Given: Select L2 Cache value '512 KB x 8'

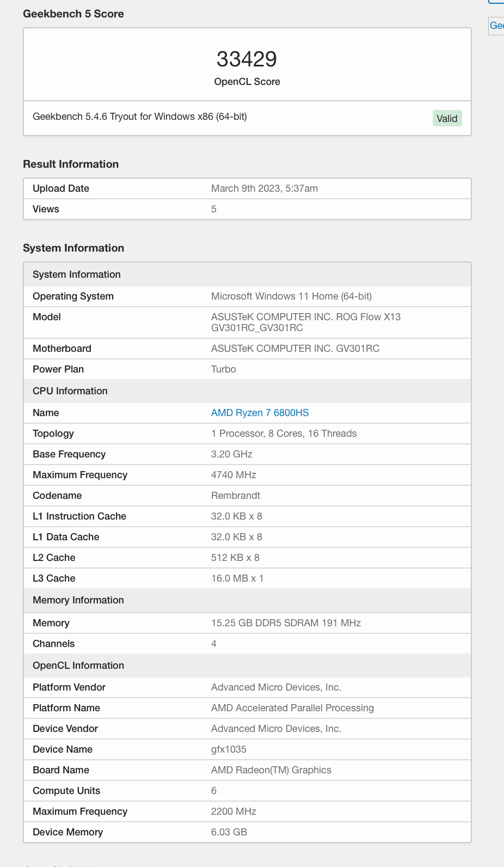Looking at the screenshot, I should (x=235, y=558).
